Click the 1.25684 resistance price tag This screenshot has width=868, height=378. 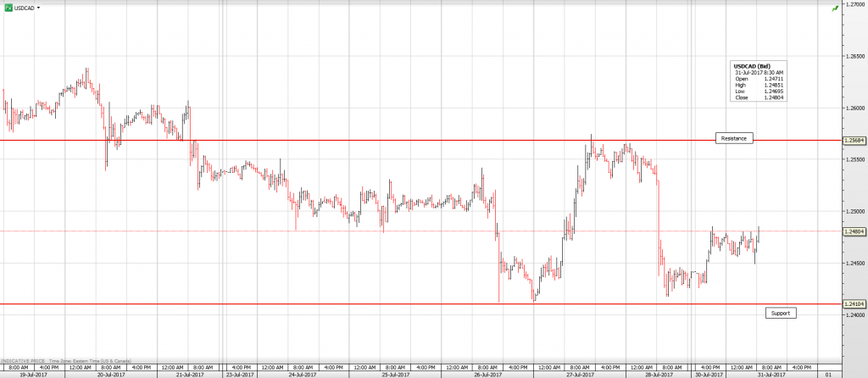coord(854,140)
